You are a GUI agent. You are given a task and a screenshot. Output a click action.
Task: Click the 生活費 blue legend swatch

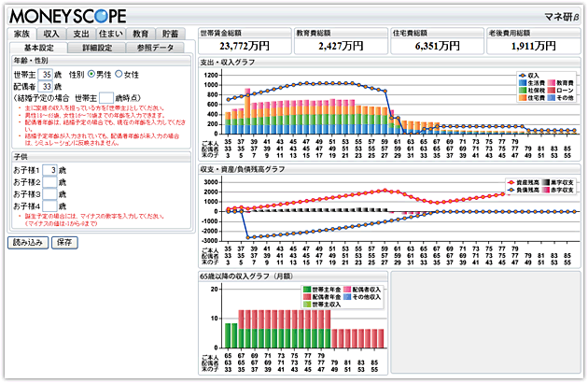click(x=523, y=83)
